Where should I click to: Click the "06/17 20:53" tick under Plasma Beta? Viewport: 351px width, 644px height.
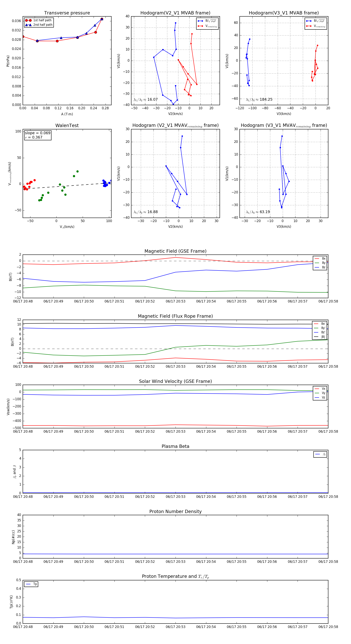pyautogui.click(x=175, y=496)
